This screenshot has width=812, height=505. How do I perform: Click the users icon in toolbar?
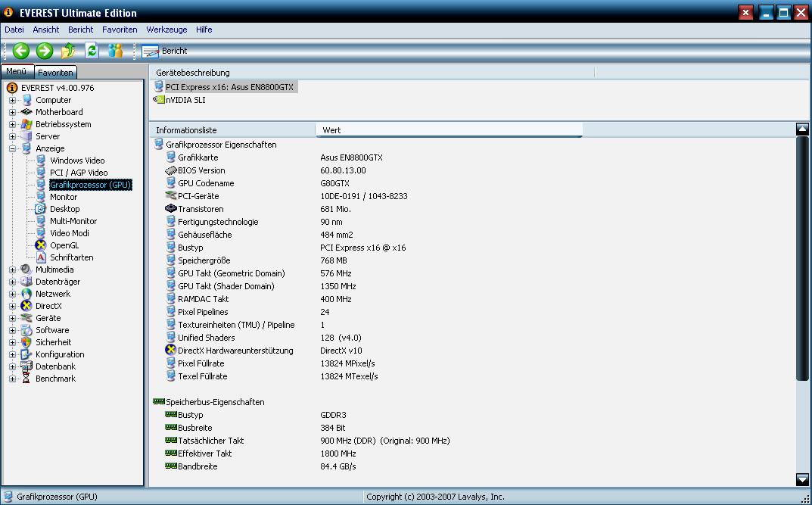(x=116, y=51)
